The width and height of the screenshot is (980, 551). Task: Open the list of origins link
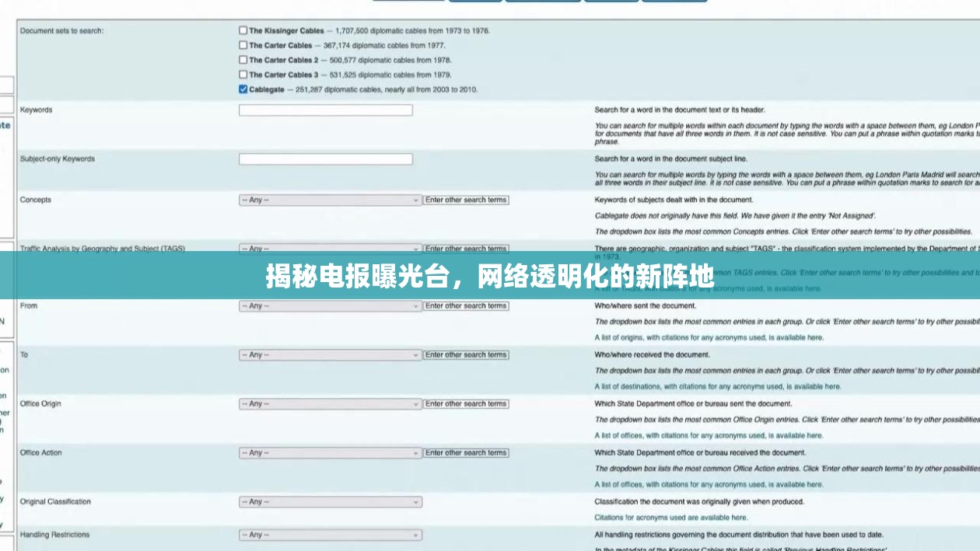709,338
